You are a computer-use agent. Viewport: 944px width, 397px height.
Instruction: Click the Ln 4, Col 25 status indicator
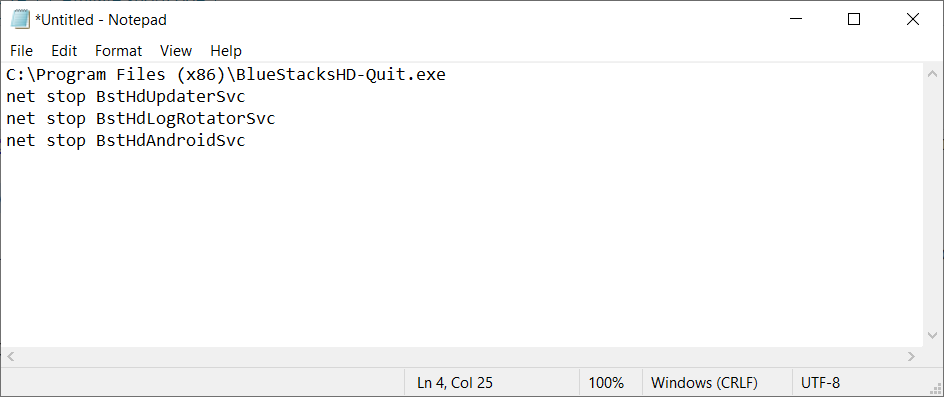pos(455,383)
